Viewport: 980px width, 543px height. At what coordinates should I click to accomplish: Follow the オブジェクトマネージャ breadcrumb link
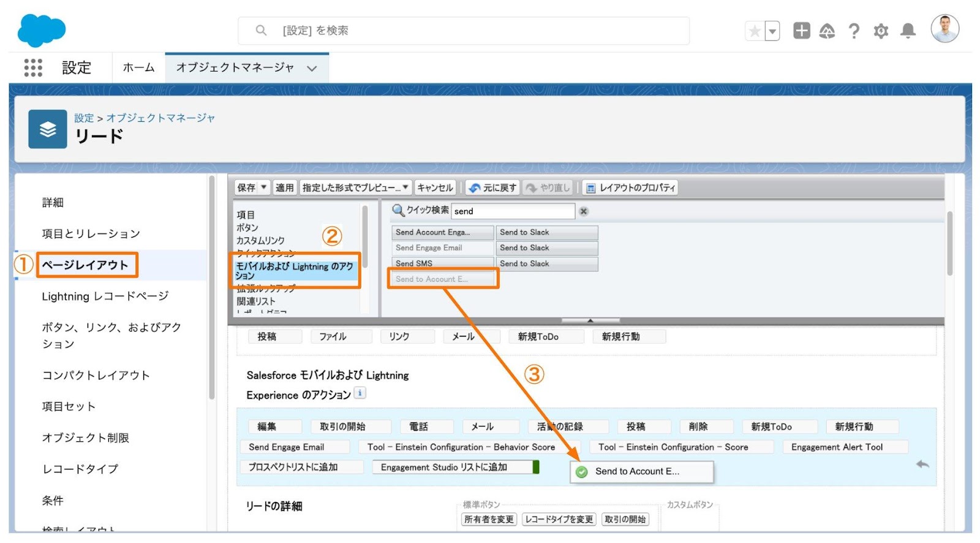(160, 118)
